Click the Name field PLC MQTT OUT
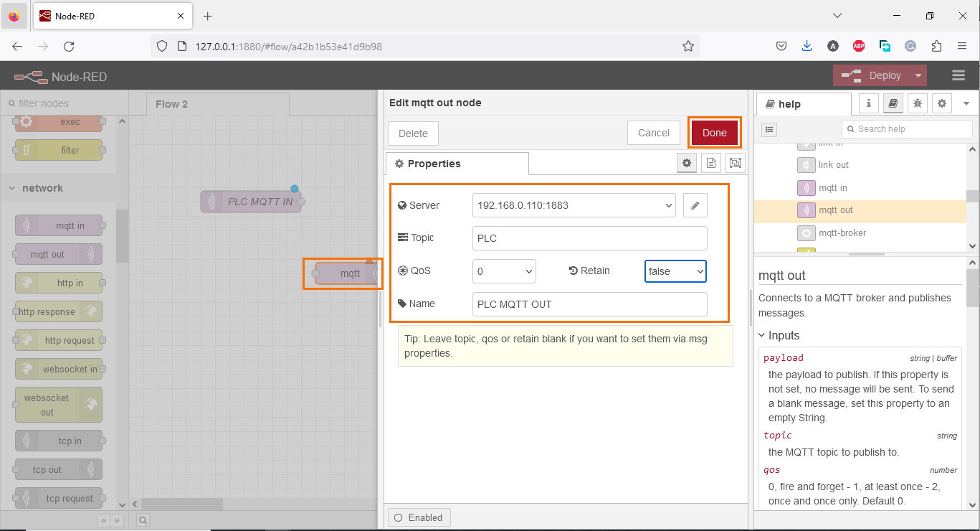The height and width of the screenshot is (531, 980). coord(589,304)
